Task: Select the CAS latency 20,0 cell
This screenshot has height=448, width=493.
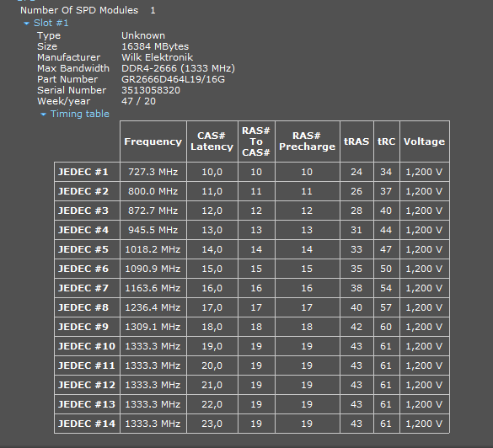Action: pyautogui.click(x=212, y=365)
